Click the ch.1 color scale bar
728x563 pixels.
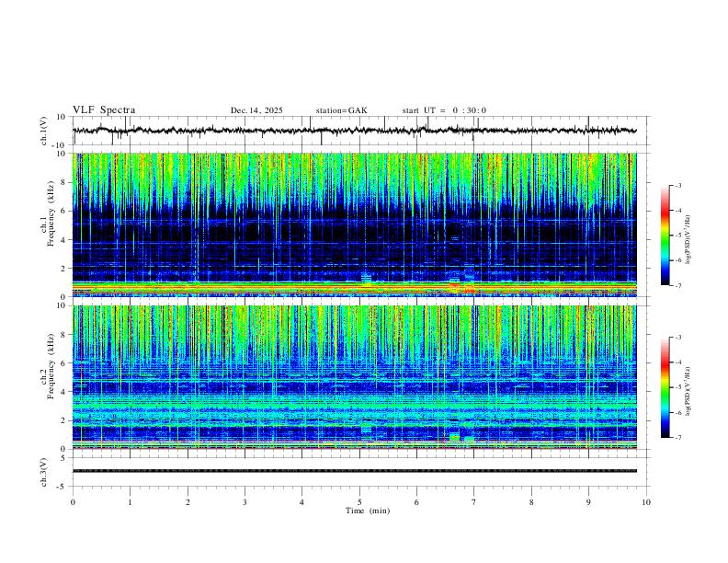tap(665, 236)
